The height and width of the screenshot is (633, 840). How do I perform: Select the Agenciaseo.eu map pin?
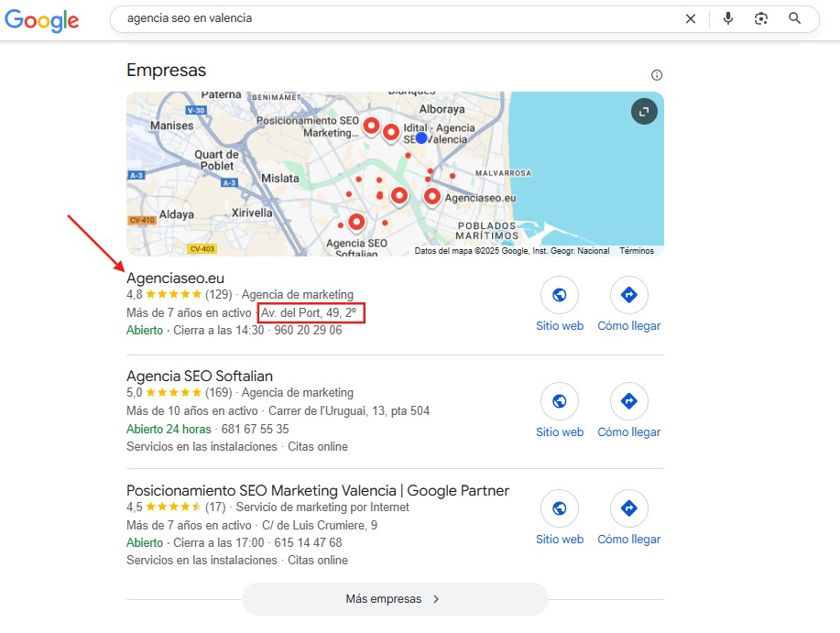click(x=431, y=197)
